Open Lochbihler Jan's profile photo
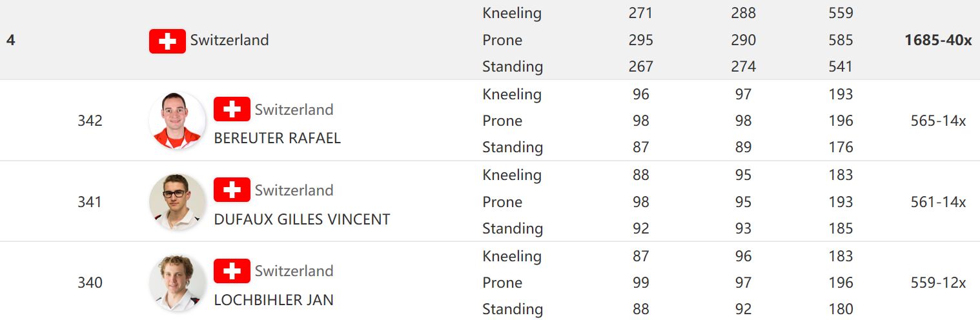 [177, 283]
